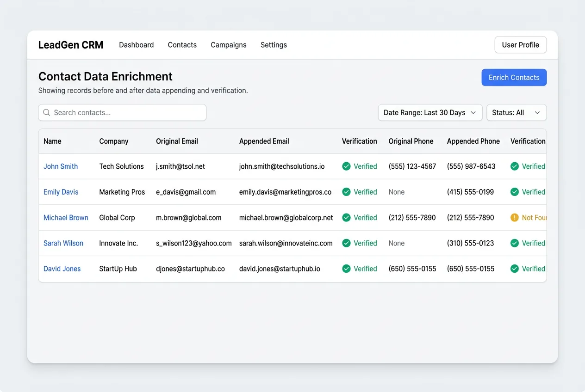
Task: Expand the chevron on the Date Range selector
Action: tap(473, 112)
